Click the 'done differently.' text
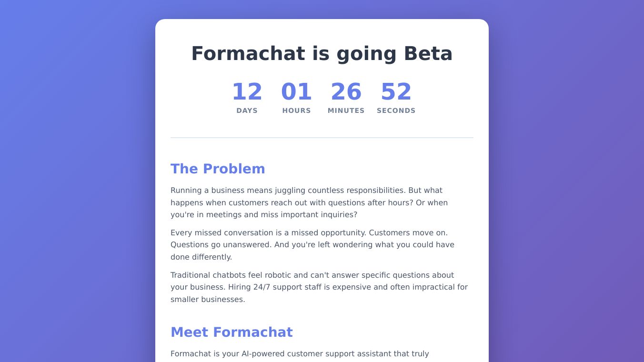Image resolution: width=644 pixels, height=362 pixels. 201,257
